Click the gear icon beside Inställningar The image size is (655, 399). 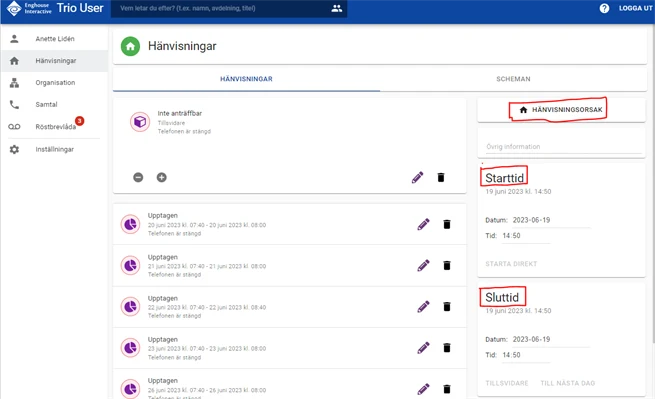point(14,149)
